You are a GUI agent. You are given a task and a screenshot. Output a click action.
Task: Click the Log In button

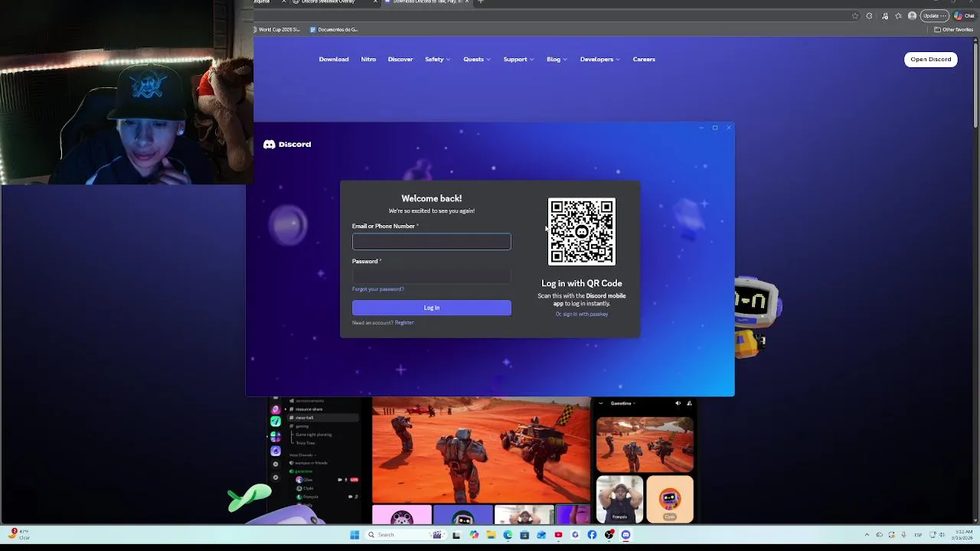click(431, 308)
